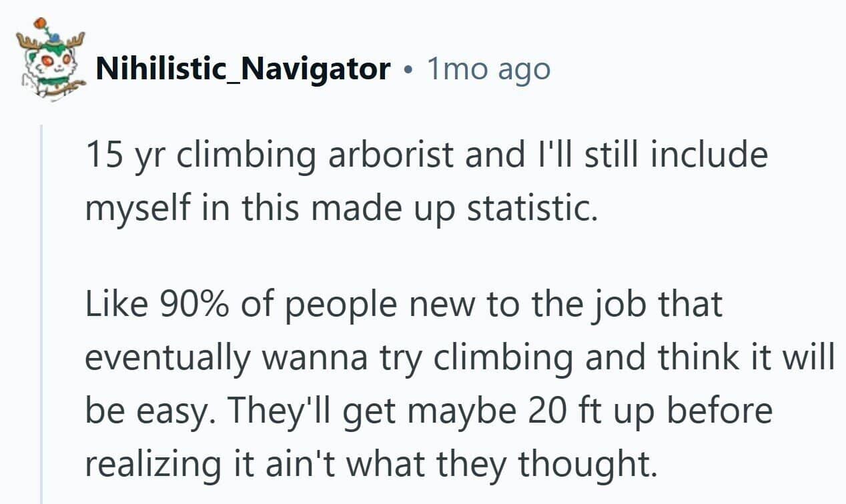This screenshot has height=504, width=846.
Task: Collapse the comment using the thread line
Action: click(x=41, y=313)
